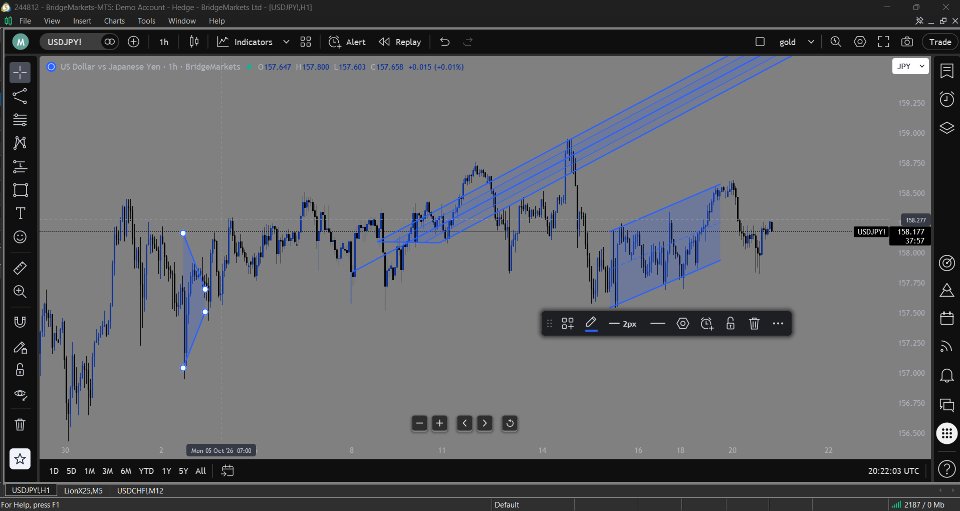The image size is (960, 511).
Task: Select the ruler measure tool
Action: click(x=20, y=268)
